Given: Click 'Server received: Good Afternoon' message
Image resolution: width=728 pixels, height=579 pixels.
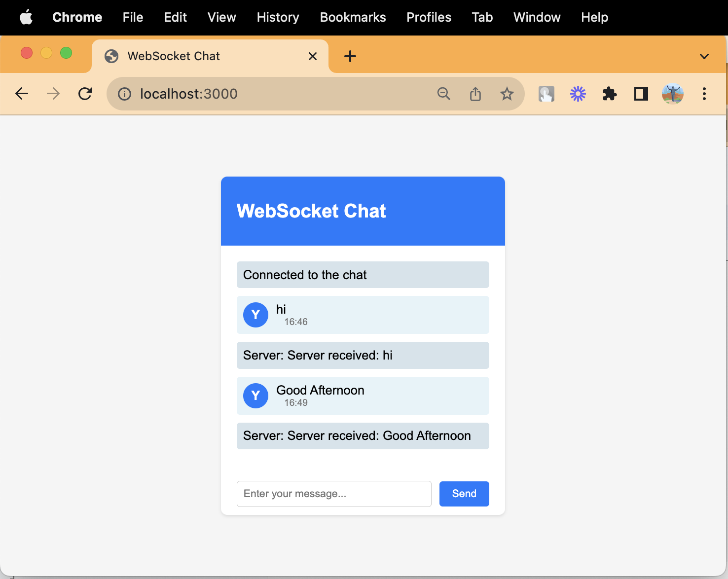Looking at the screenshot, I should click(x=363, y=436).
